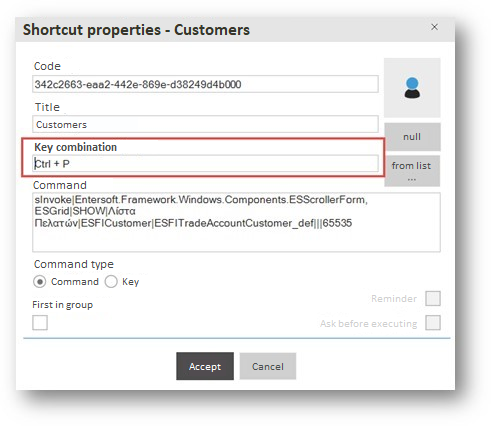Screen dimensions: 491x426
Task: Dismiss the dialog with Cancel button
Action: coord(268,366)
